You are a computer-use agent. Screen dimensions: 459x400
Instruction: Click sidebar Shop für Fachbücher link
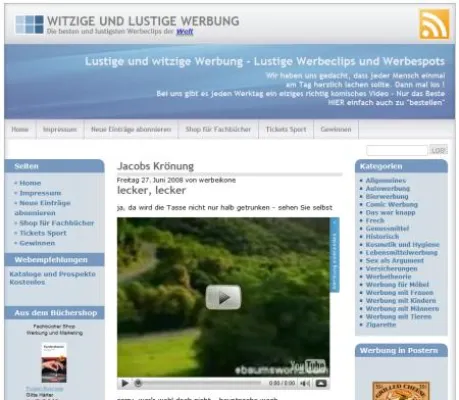click(x=57, y=223)
